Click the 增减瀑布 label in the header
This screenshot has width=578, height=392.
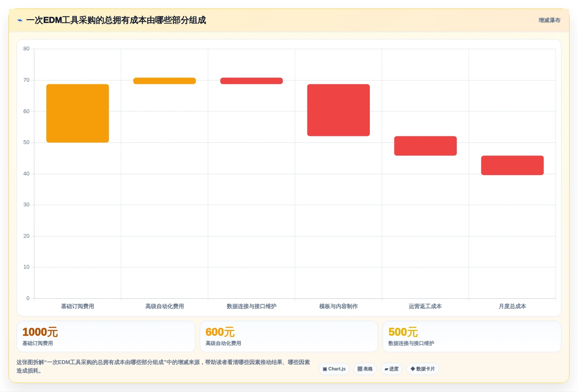point(549,20)
